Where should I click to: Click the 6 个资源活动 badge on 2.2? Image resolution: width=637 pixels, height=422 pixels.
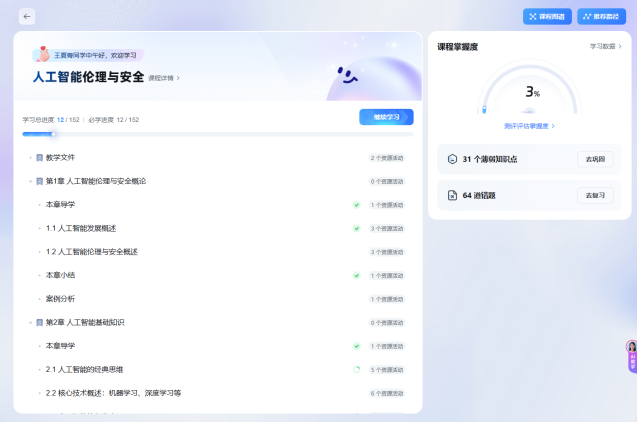pos(387,394)
